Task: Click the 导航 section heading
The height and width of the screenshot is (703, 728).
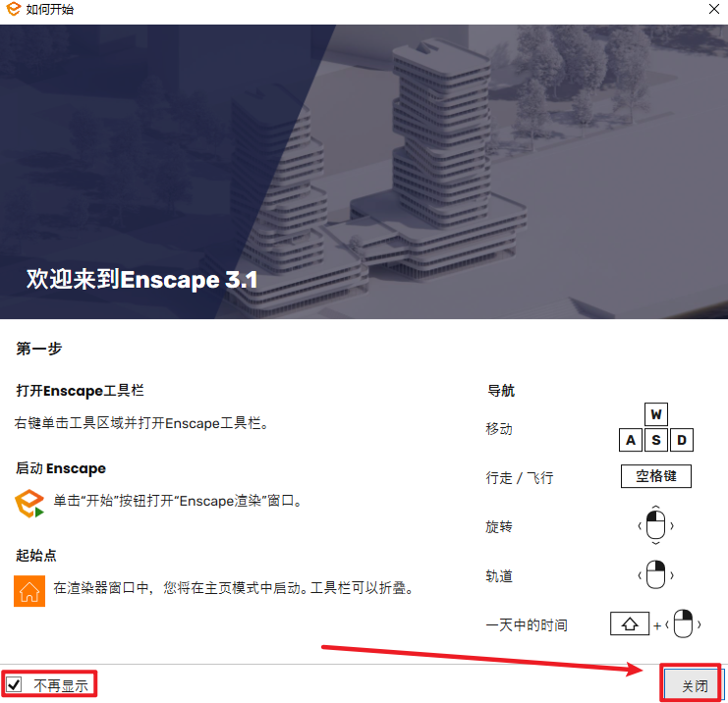Action: pyautogui.click(x=501, y=391)
